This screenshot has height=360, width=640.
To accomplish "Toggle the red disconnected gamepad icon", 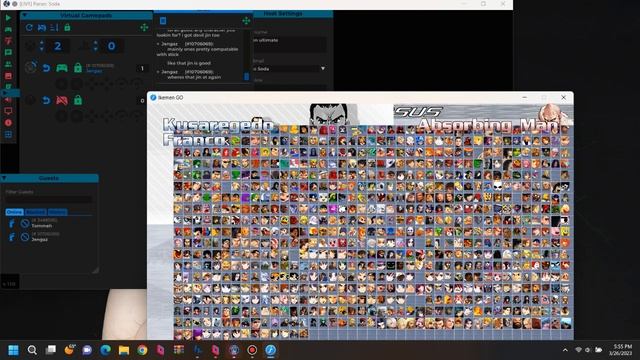I will (62, 100).
